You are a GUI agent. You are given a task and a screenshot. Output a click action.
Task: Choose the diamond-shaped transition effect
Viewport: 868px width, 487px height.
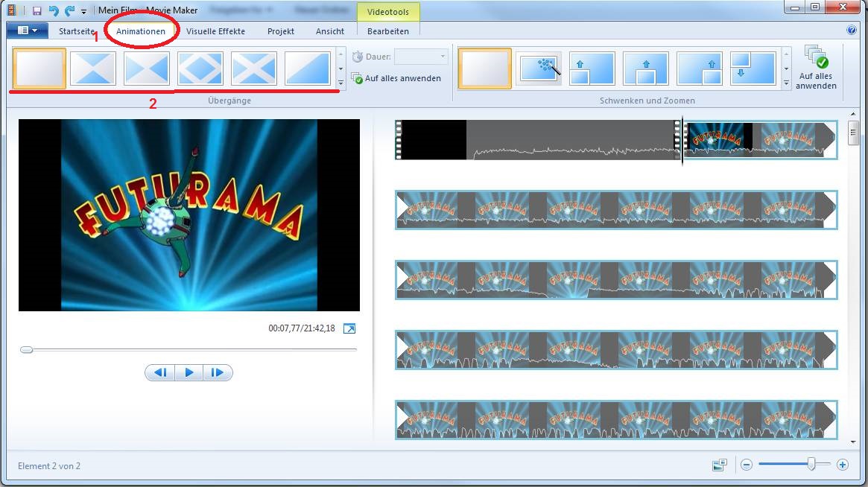[x=200, y=69]
